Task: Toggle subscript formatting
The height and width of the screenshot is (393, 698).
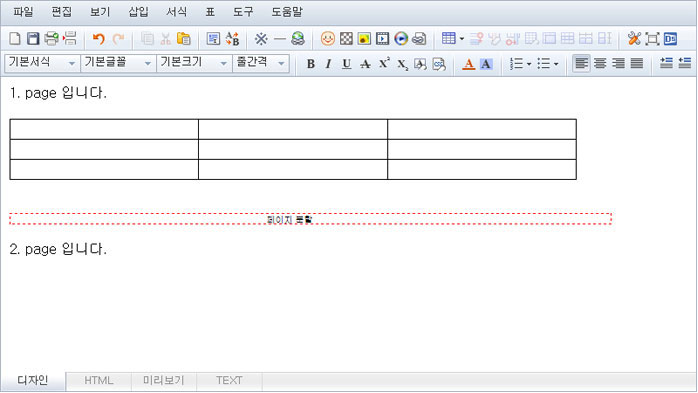Action: tap(402, 65)
